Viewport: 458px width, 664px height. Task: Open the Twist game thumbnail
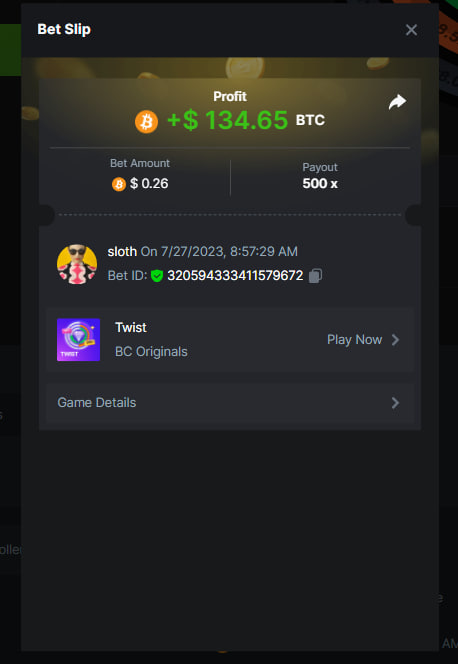tap(78, 340)
